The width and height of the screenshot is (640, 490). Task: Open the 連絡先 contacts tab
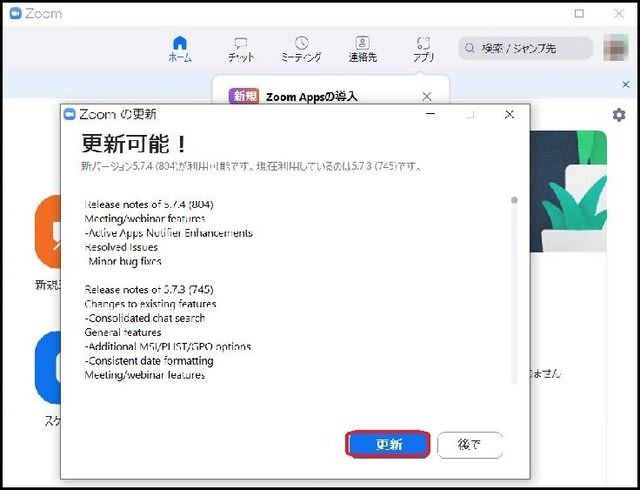(x=362, y=49)
